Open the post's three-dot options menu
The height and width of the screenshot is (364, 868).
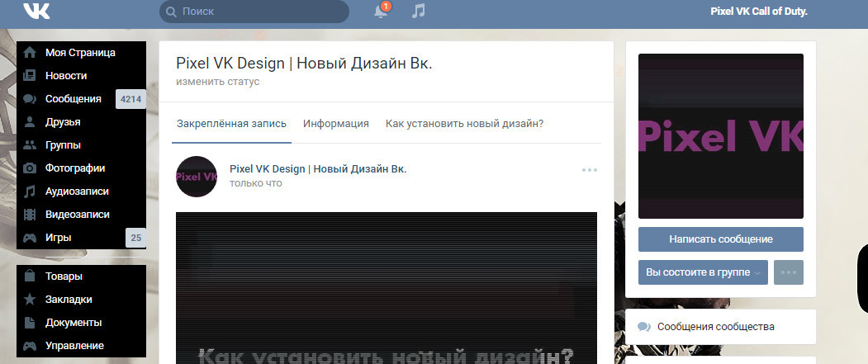(x=590, y=170)
